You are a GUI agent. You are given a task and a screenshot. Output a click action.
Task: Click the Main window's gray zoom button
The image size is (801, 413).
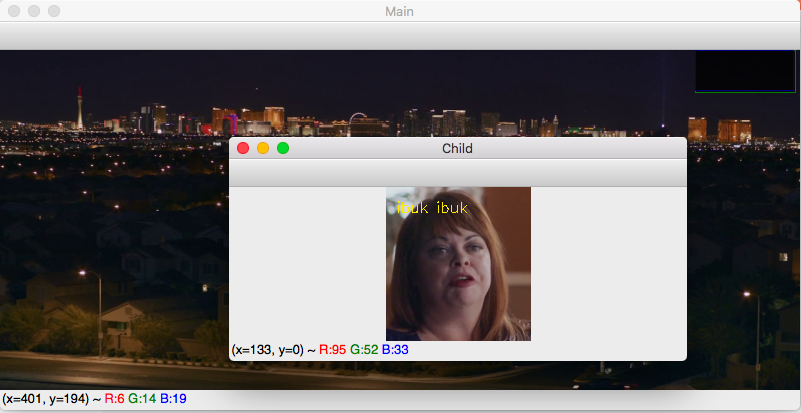click(x=54, y=11)
